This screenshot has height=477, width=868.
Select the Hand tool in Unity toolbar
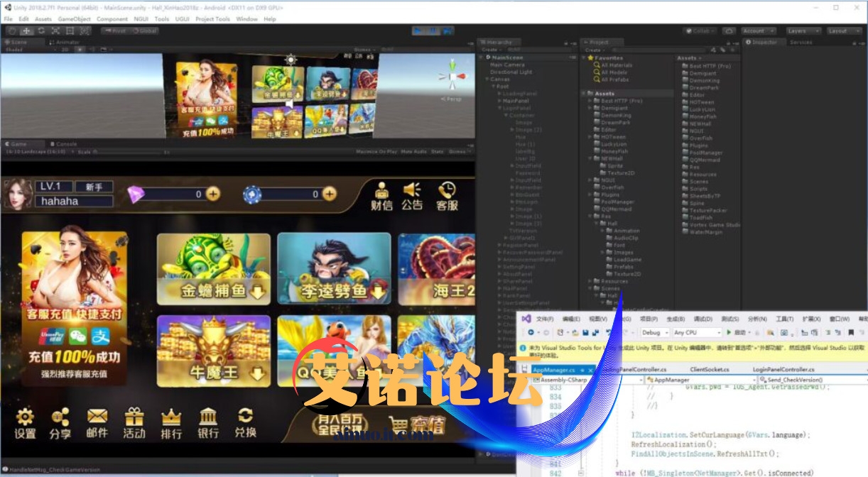(x=12, y=31)
